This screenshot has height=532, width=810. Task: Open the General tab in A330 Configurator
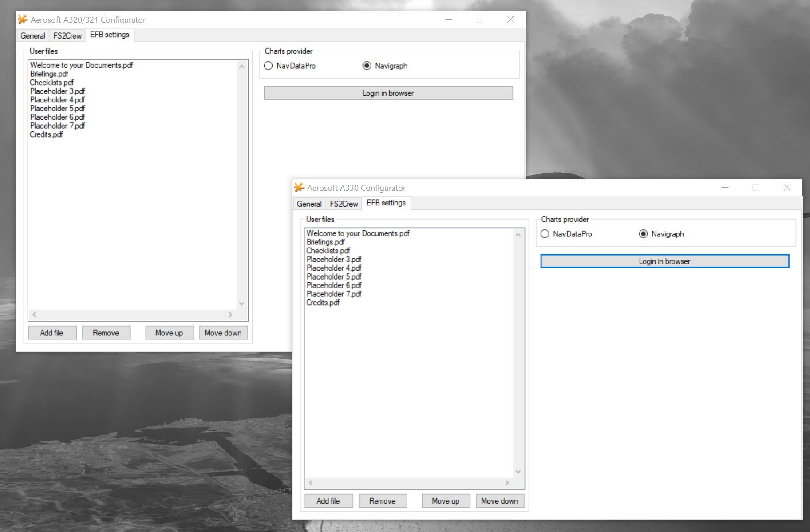[309, 204]
